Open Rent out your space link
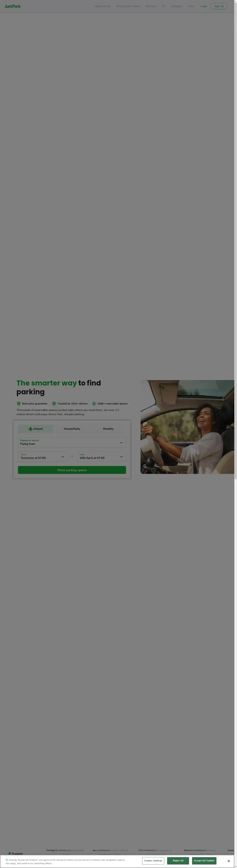 point(128,6)
